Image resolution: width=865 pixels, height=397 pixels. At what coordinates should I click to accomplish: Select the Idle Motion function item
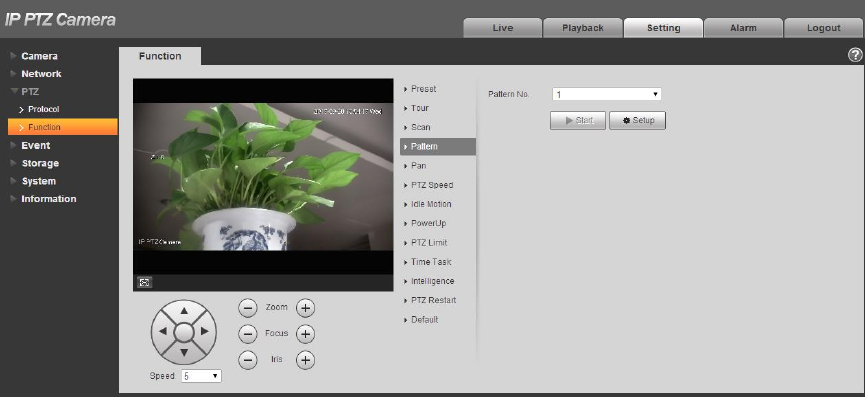coord(431,204)
